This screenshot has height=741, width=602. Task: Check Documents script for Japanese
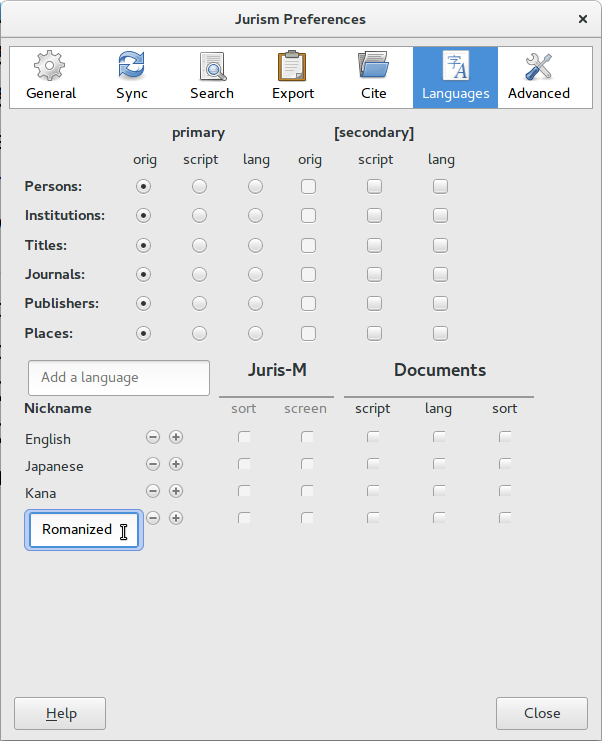click(x=373, y=464)
